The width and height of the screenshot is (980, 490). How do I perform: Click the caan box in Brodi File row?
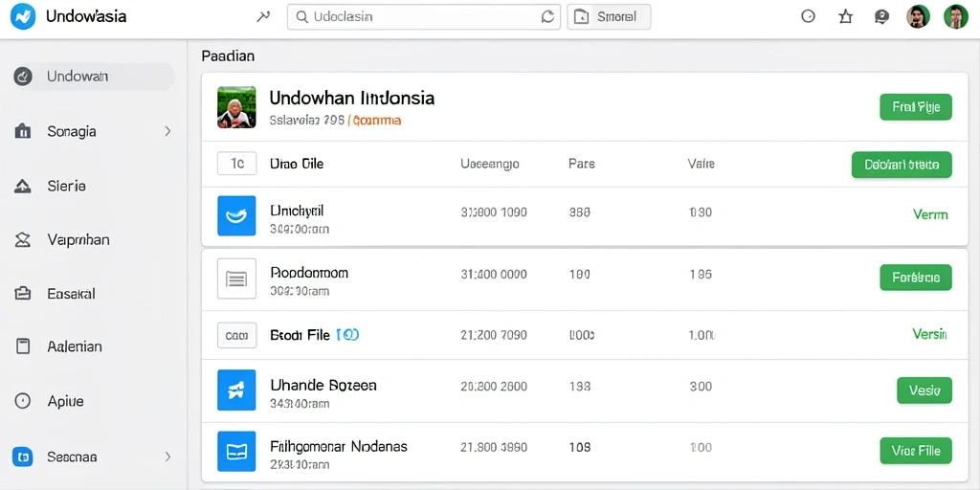coord(237,336)
